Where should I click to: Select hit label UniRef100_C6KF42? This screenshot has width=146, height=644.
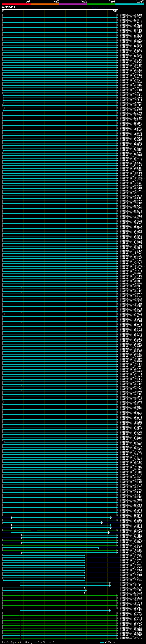[131, 296]
